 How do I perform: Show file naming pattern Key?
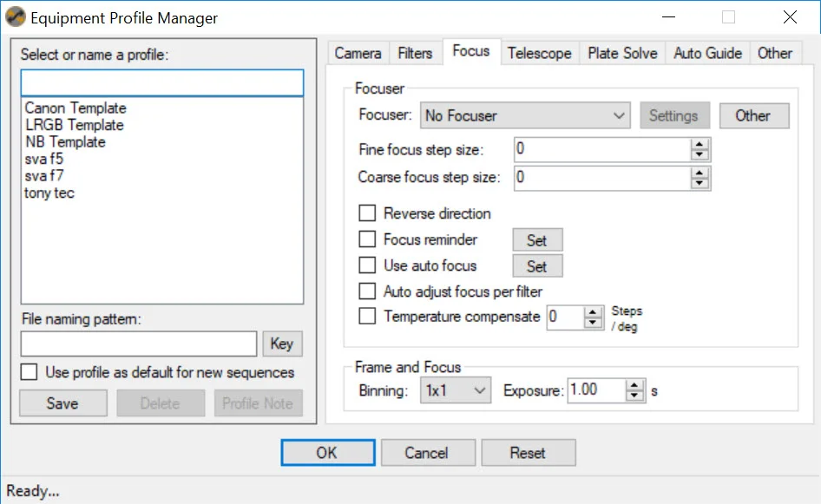pyautogui.click(x=282, y=344)
